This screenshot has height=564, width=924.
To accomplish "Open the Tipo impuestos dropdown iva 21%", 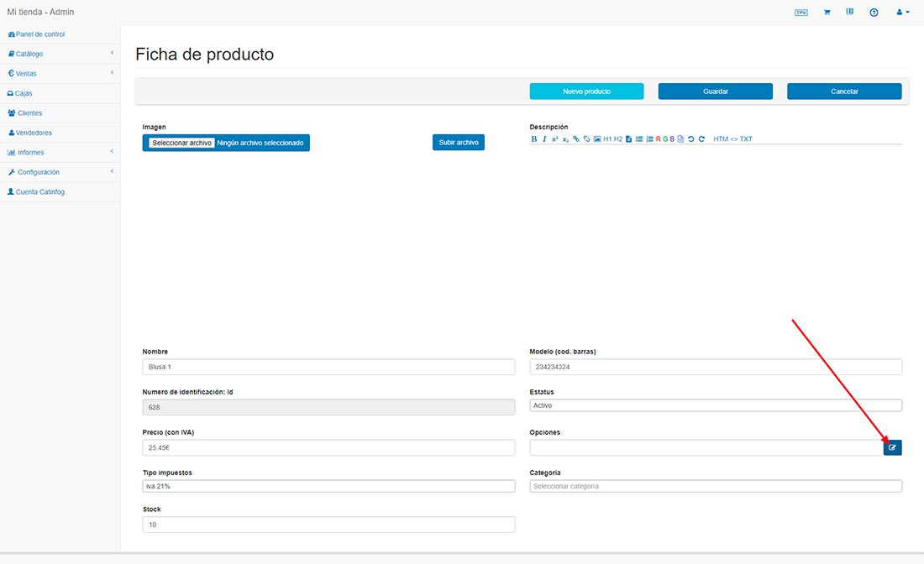I will click(328, 486).
